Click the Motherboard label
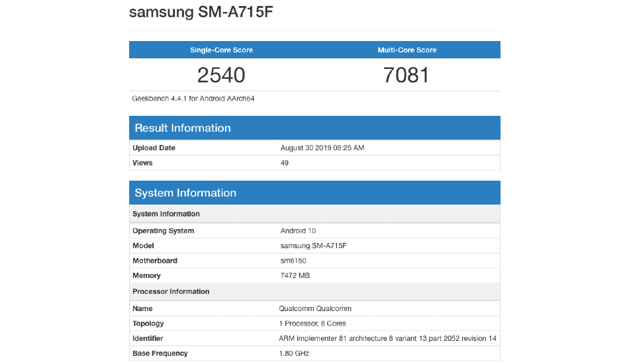The width and height of the screenshot is (629, 364). point(155,261)
